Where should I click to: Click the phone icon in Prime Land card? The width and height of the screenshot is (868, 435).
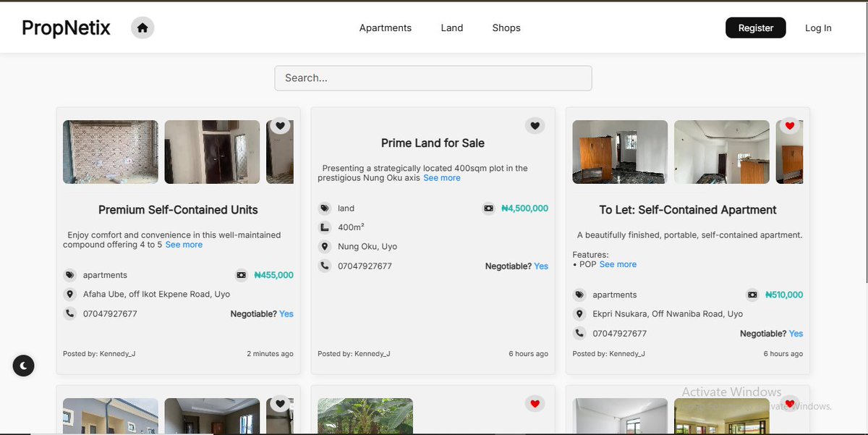325,266
